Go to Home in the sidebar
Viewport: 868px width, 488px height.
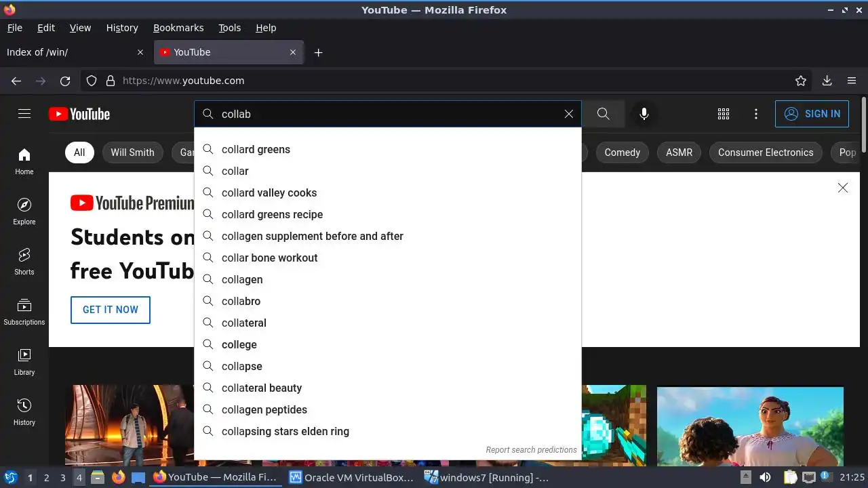[x=24, y=162]
